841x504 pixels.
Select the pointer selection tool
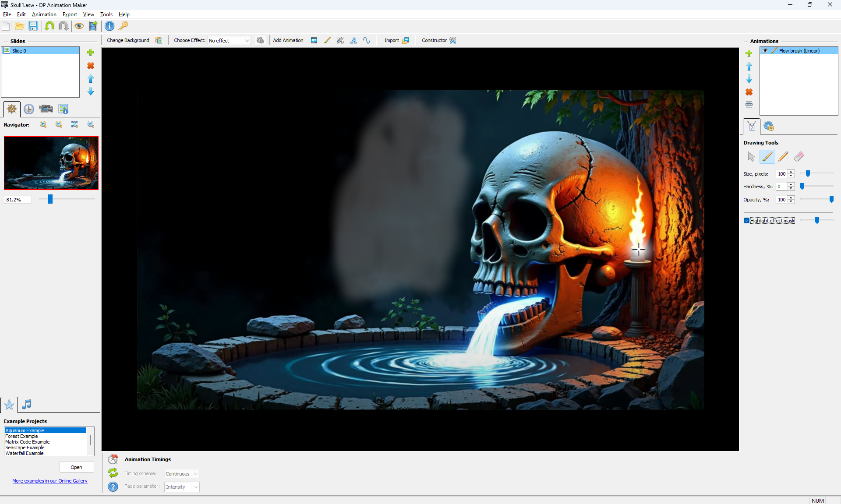[x=751, y=157]
